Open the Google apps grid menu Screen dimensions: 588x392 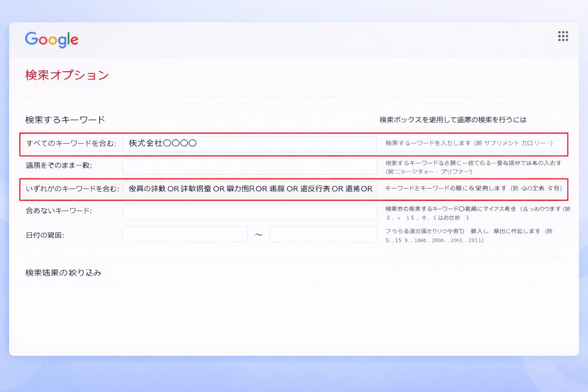(563, 36)
